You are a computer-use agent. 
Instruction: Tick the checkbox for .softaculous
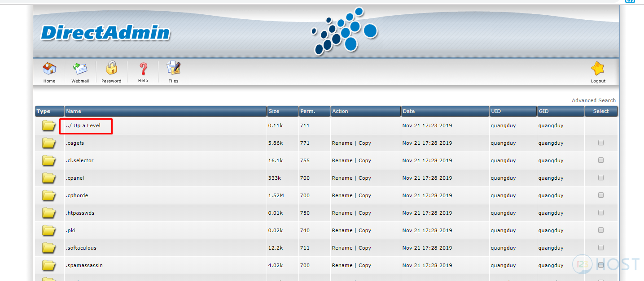pos(601,247)
